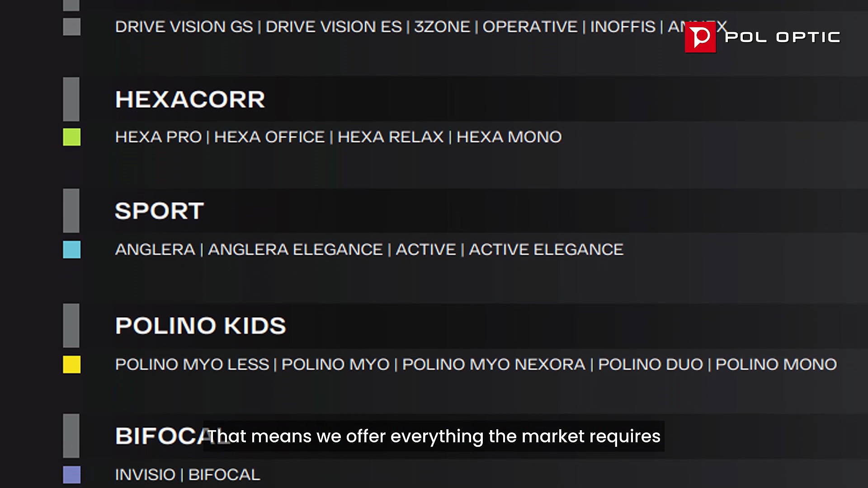Click ANGLERA ELEGANCE in the Sport row

pos(295,249)
